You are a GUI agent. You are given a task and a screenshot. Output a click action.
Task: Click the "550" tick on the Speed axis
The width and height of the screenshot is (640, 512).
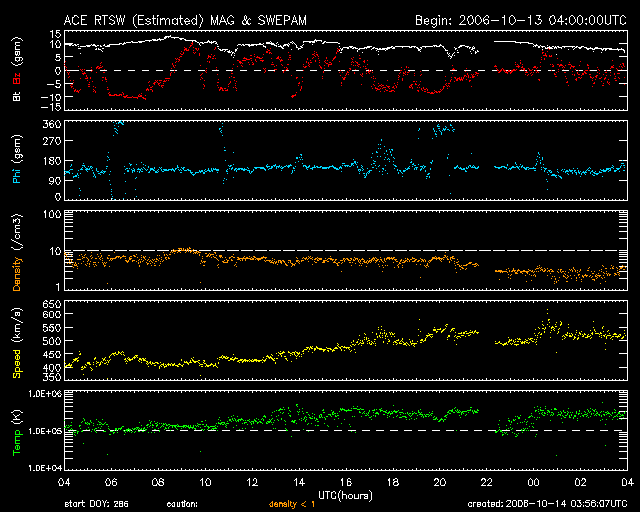point(52,328)
